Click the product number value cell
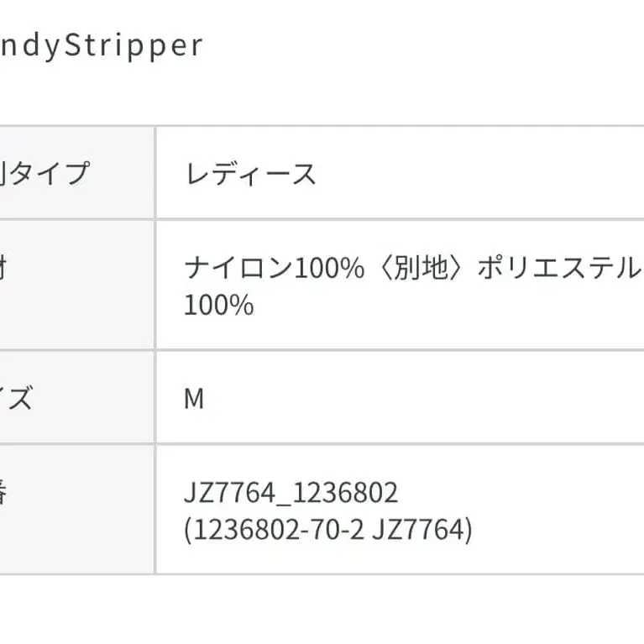 click(400, 510)
